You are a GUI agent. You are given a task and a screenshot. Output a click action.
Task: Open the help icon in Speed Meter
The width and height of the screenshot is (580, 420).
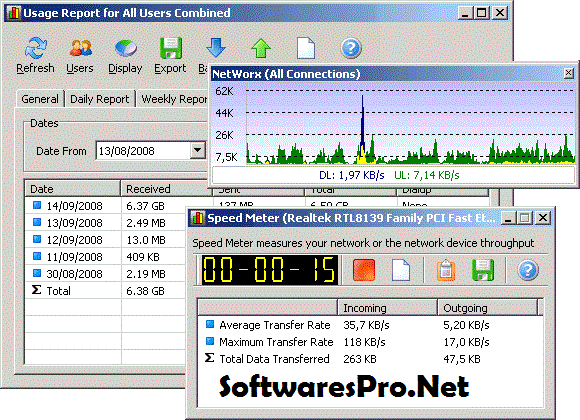(x=528, y=270)
